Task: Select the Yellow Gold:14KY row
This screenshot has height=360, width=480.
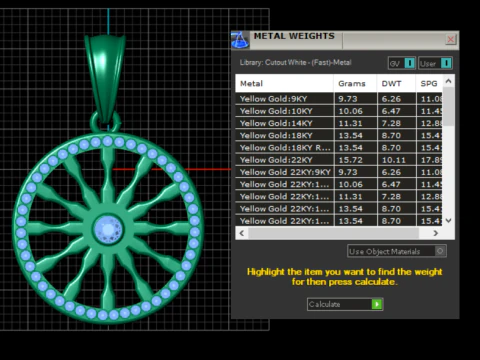Action: [x=339, y=123]
